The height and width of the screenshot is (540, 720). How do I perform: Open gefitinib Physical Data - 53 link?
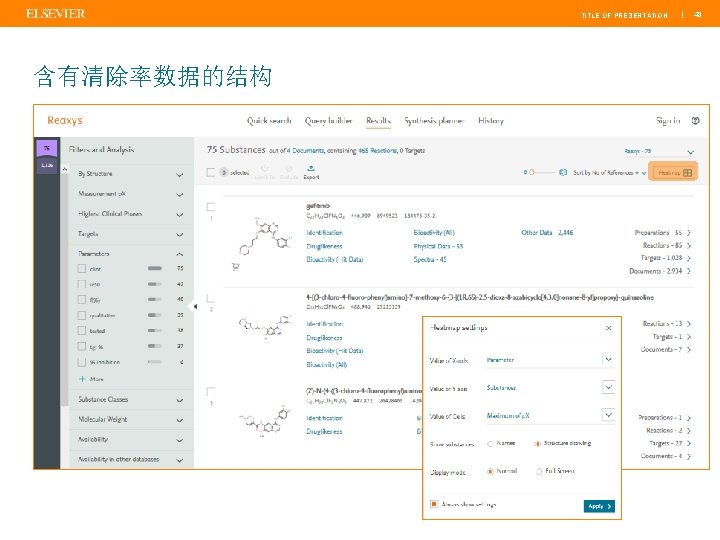[x=438, y=246]
